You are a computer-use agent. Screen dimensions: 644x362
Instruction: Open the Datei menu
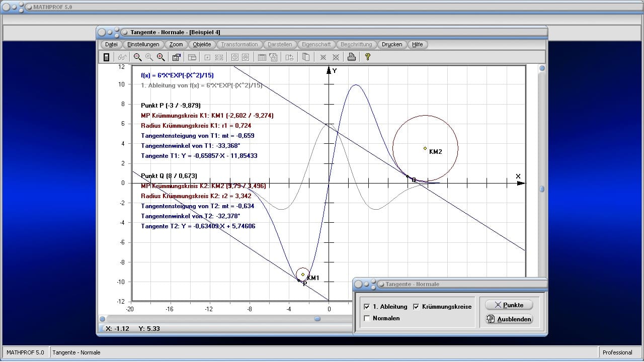pyautogui.click(x=112, y=44)
